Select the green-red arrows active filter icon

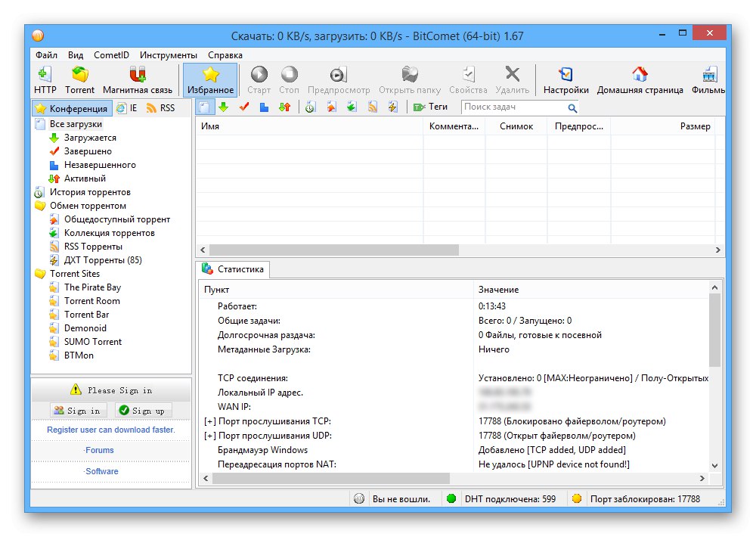click(x=284, y=107)
